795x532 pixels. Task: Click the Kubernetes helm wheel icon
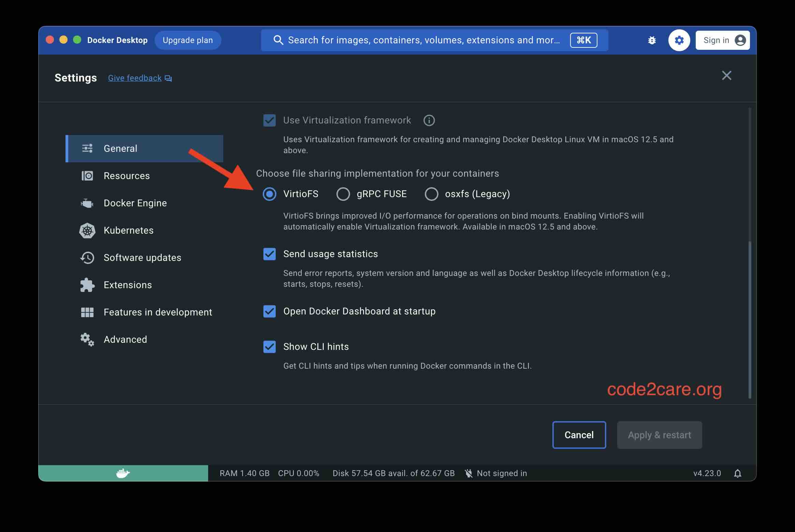pos(87,231)
